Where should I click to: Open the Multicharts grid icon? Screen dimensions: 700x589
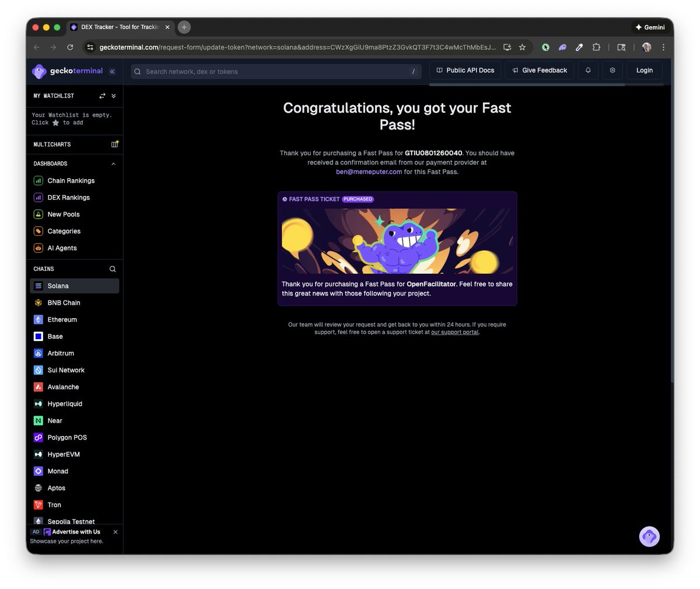(115, 144)
